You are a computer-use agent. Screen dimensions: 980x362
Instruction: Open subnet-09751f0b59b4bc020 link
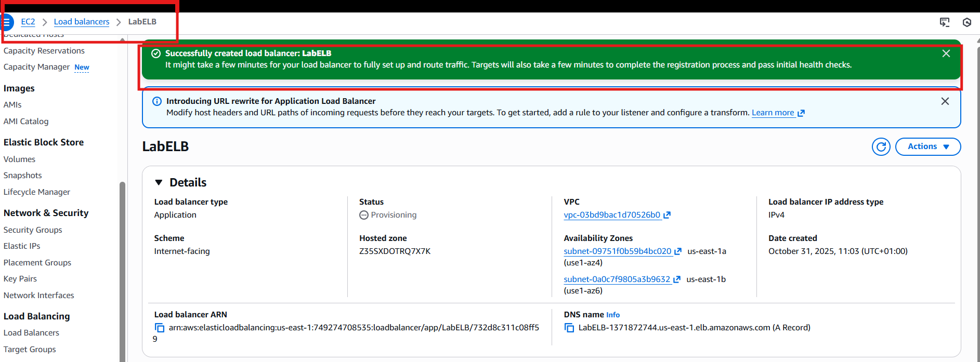[x=617, y=251]
